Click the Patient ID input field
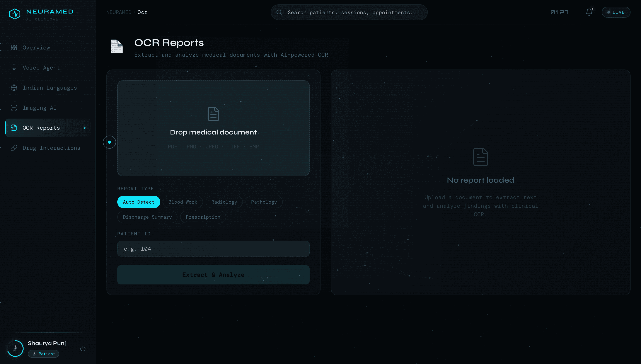Screen dimensions: 641x364 tap(213, 248)
